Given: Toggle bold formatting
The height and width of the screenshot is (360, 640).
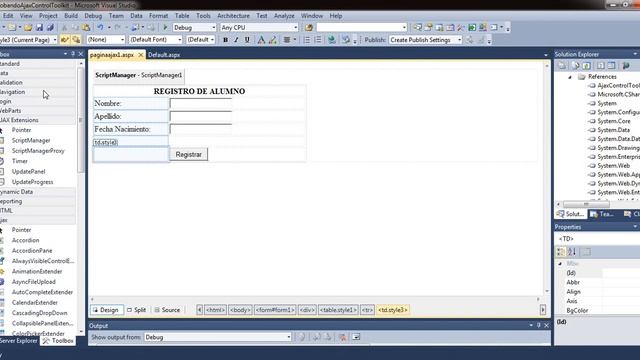Looking at the screenshot, I should coord(225,40).
